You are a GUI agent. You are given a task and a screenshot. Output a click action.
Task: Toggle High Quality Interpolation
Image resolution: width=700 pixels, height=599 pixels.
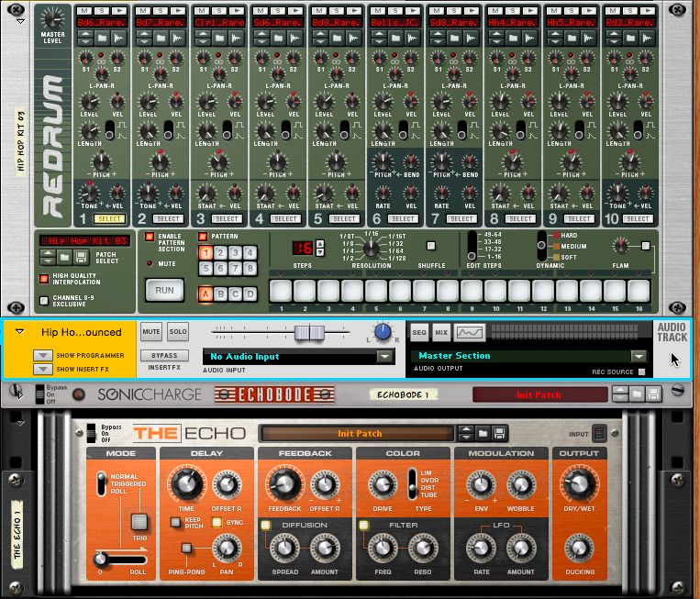pos(44,279)
